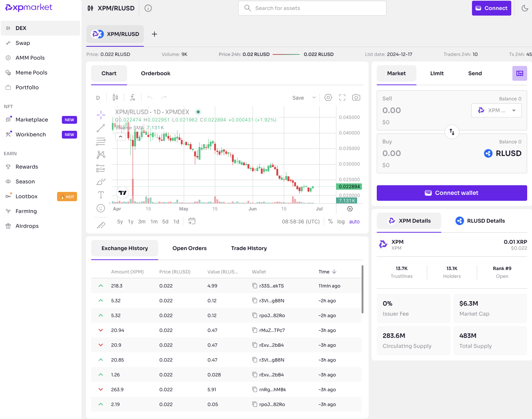The height and width of the screenshot is (419, 532).
Task: Set chart range to 1d
Action: (x=176, y=222)
